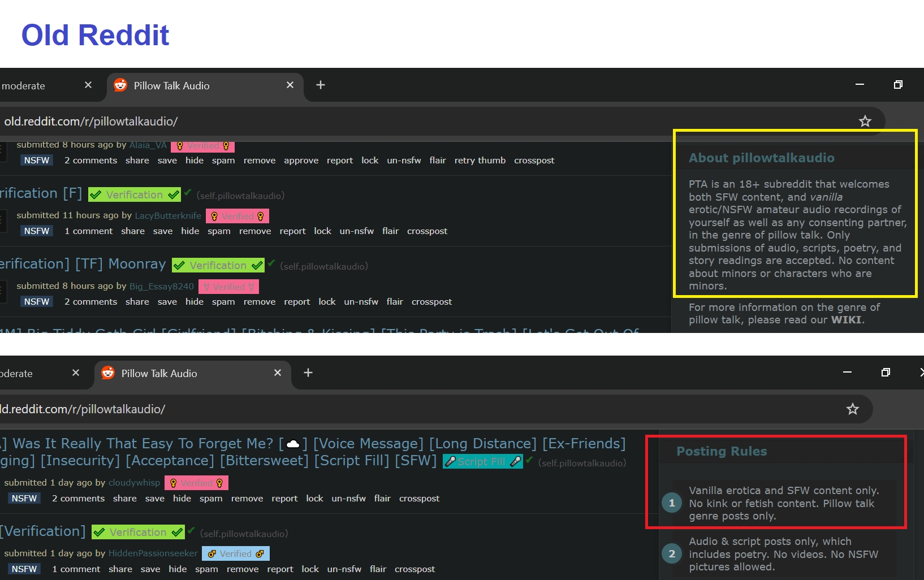This screenshot has height=580, width=924.
Task: Toggle un-nsfw on Alaia_VA's post
Action: (404, 161)
